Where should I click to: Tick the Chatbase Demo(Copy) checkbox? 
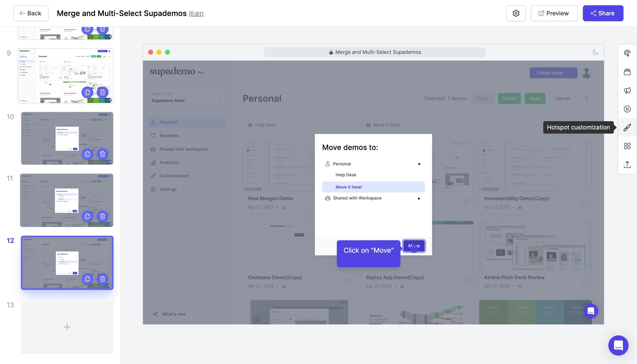click(348, 281)
